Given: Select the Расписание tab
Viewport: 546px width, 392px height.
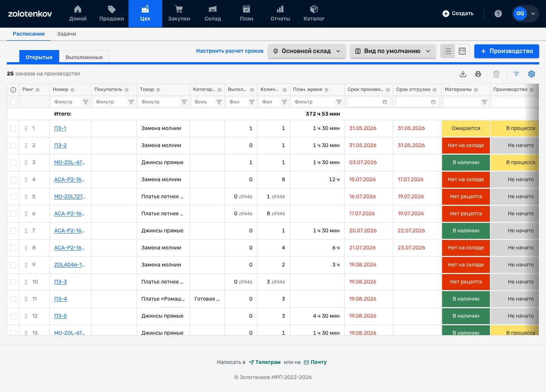Looking at the screenshot, I should (x=29, y=34).
